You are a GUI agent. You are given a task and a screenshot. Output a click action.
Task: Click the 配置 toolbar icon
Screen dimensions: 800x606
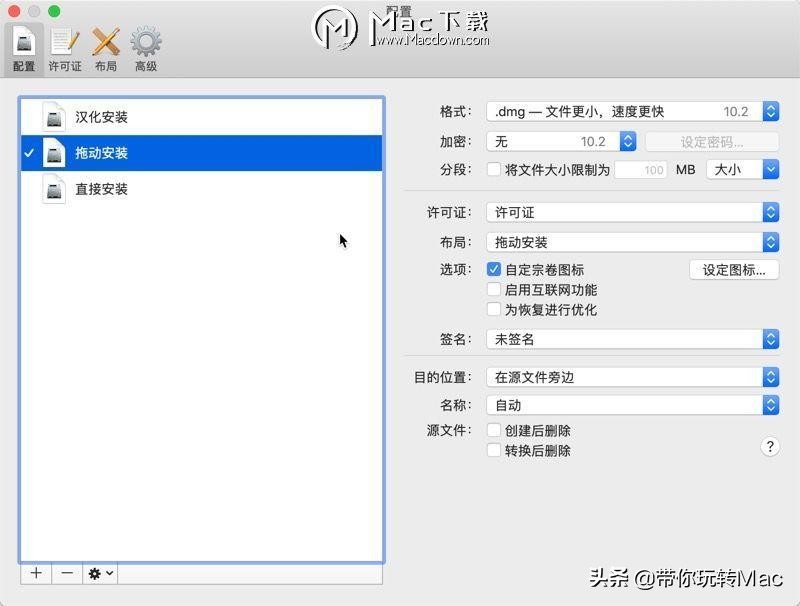tap(22, 45)
